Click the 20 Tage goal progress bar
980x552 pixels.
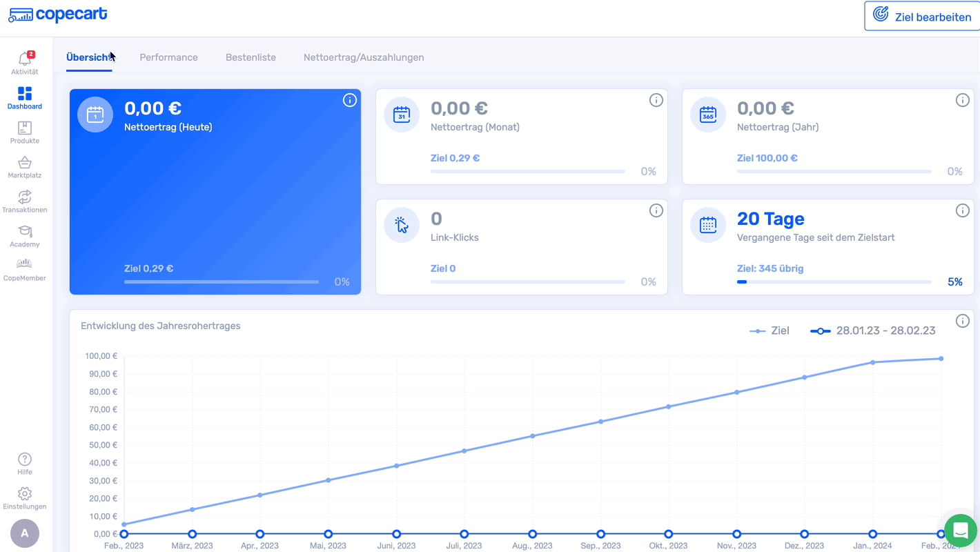(x=834, y=282)
